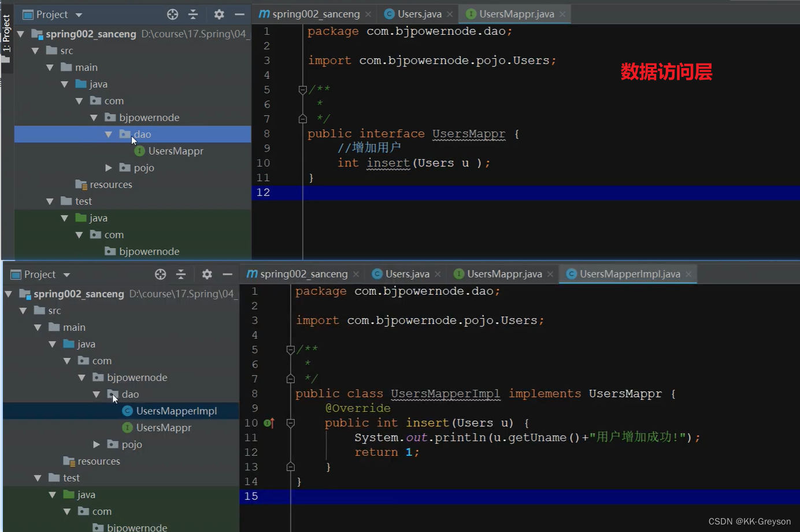Fold insert method at line 10 lower editor

coord(291,423)
